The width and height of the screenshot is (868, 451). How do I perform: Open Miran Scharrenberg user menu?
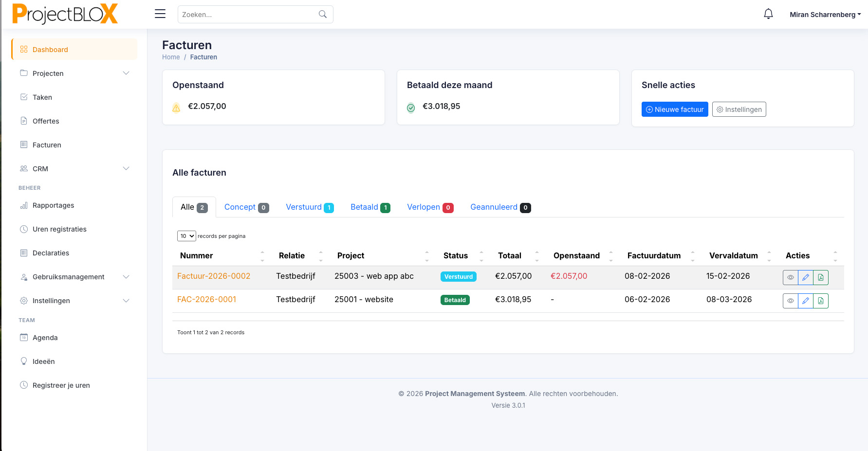click(825, 15)
